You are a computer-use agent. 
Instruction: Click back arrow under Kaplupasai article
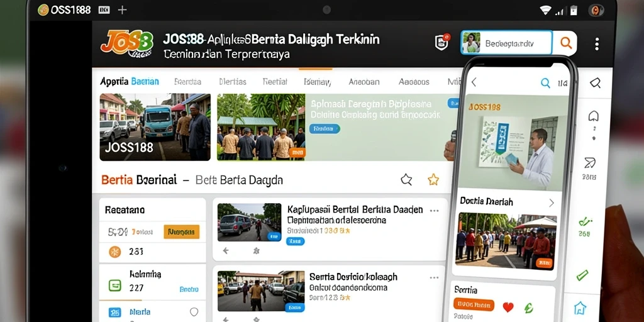(225, 250)
